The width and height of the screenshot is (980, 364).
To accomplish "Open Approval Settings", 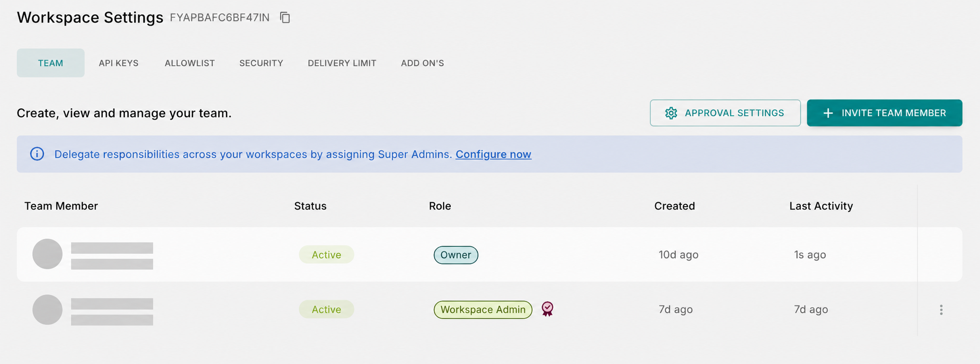I will [725, 113].
